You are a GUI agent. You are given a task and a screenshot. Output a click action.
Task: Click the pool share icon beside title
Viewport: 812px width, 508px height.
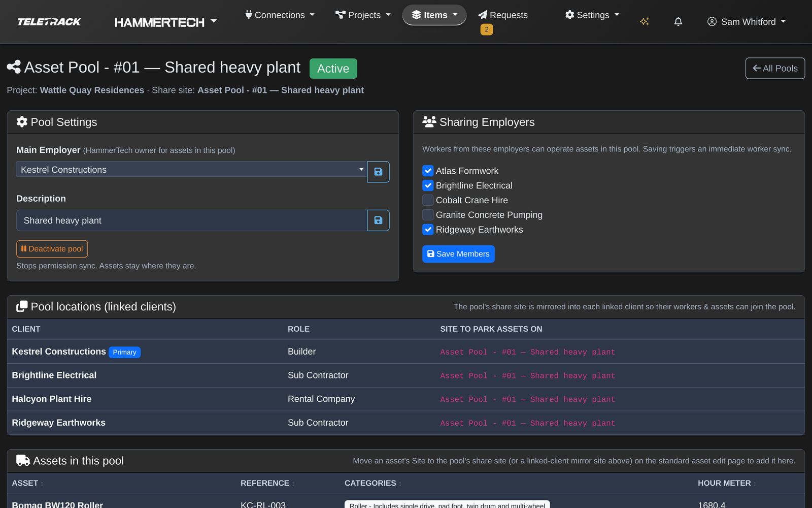tap(14, 67)
